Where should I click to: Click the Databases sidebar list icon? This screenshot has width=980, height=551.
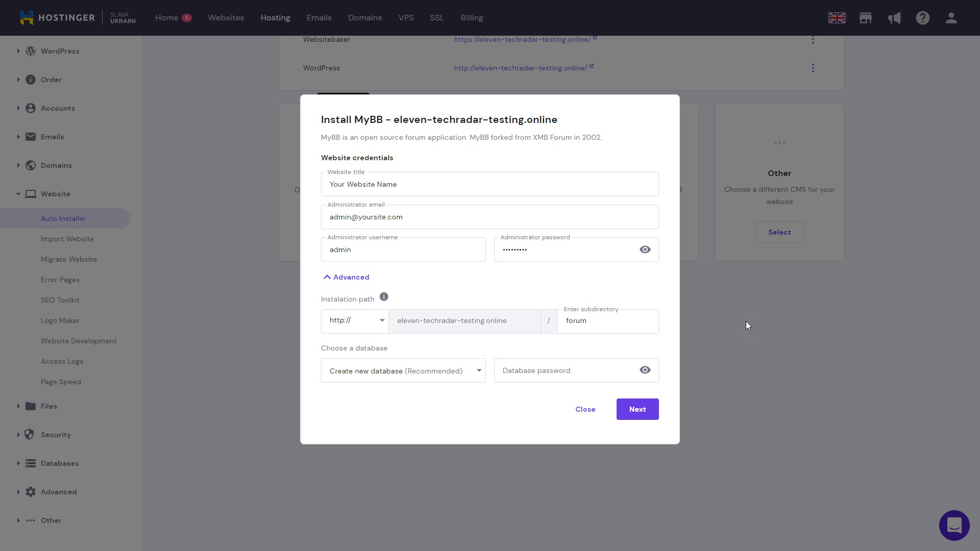click(31, 463)
